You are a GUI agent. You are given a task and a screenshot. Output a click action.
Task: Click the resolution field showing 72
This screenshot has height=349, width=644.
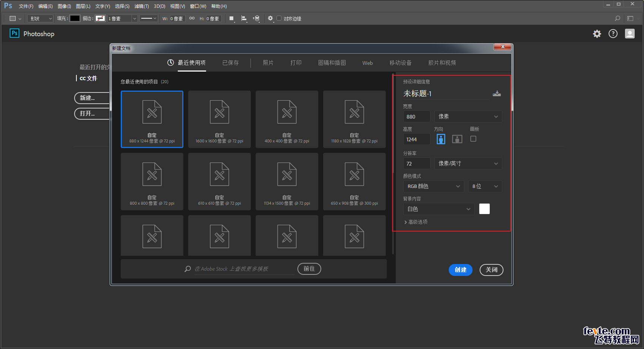[417, 164]
